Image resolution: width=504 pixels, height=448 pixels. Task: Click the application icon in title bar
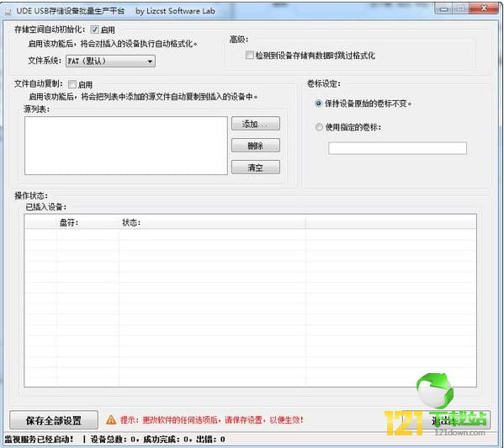tap(8, 11)
